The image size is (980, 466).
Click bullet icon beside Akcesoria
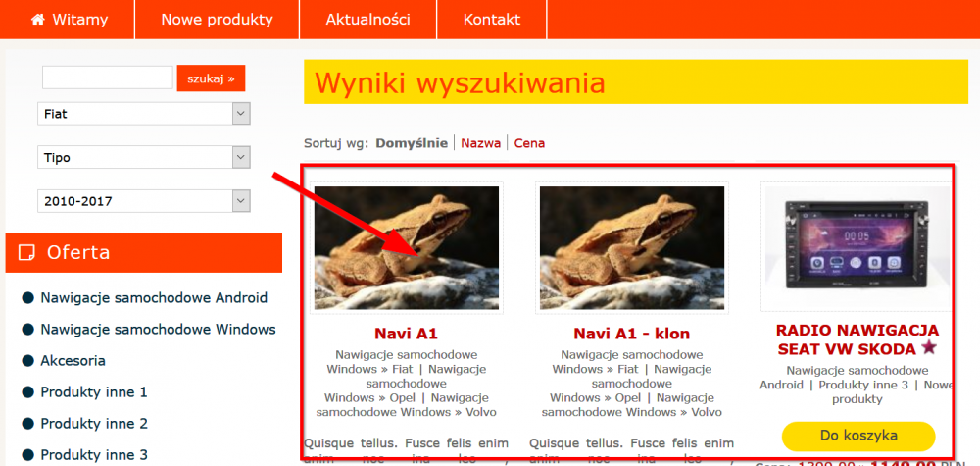click(x=27, y=361)
